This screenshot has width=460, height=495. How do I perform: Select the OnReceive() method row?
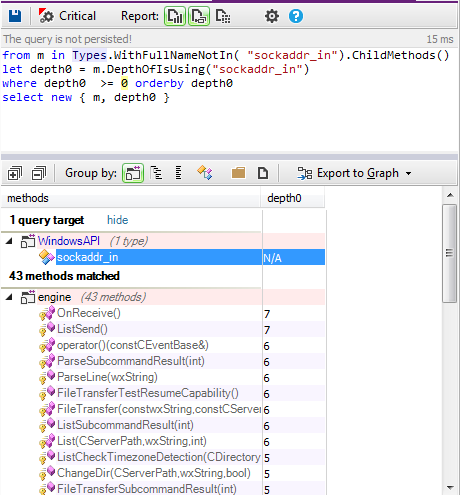[x=163, y=313]
